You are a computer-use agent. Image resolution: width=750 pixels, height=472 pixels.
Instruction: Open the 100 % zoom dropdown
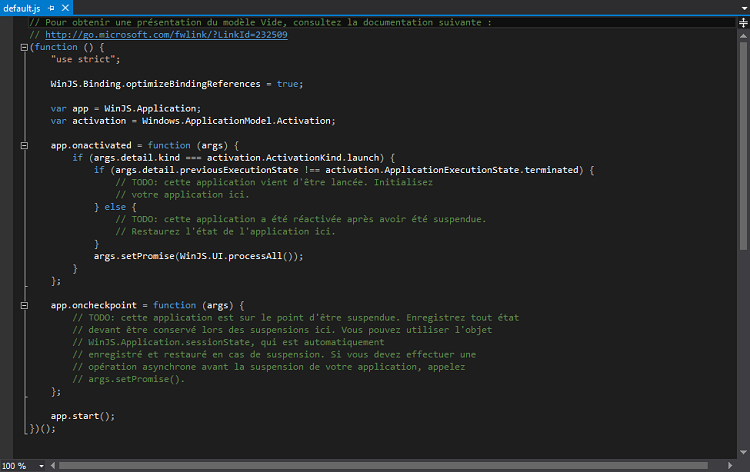click(x=41, y=466)
